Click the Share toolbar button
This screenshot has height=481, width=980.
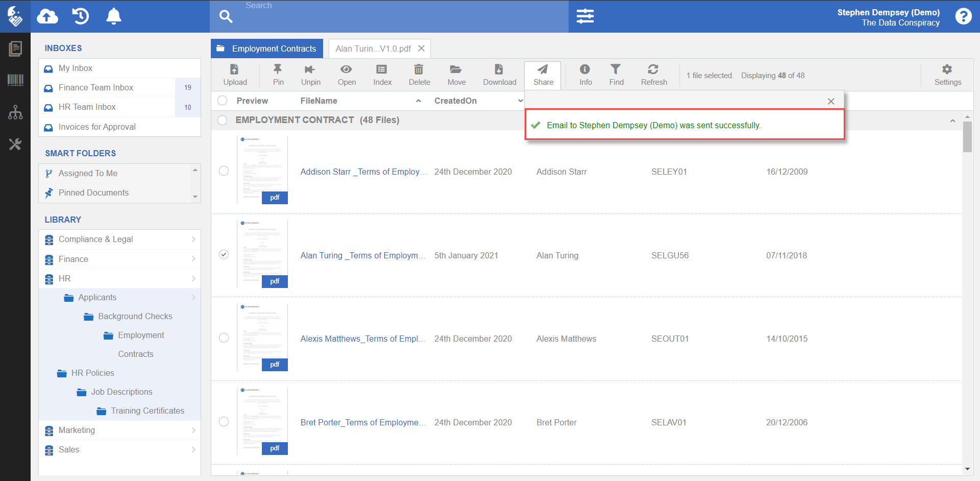coord(543,75)
